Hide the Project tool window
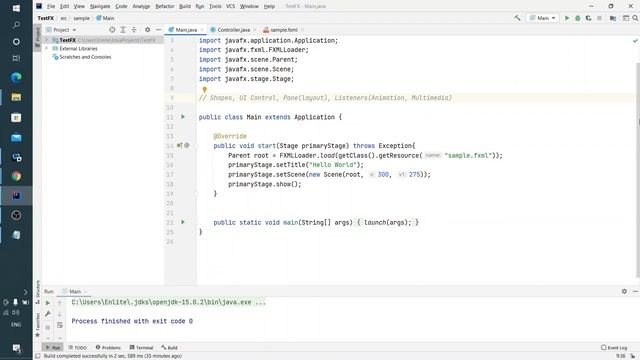The image size is (640, 360). [x=158, y=30]
